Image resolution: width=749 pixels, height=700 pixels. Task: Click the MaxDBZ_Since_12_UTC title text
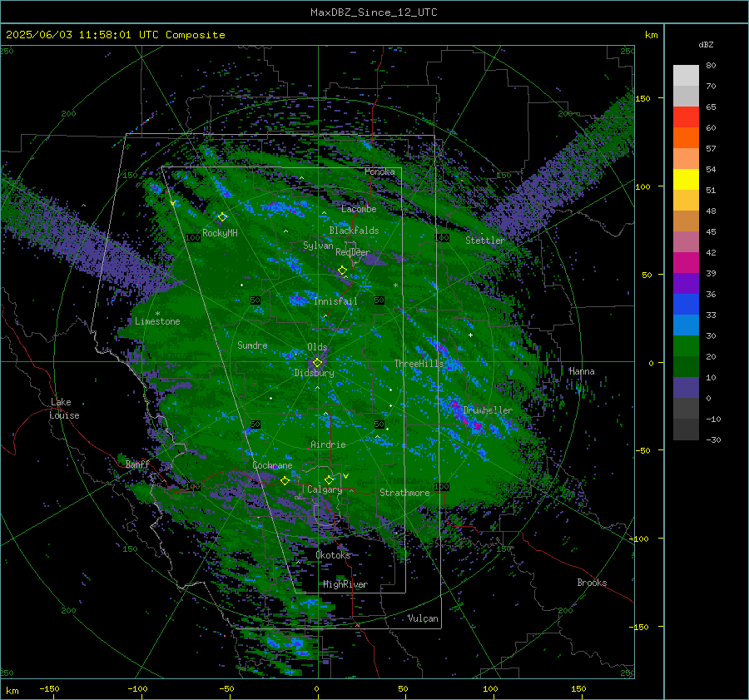coord(374,12)
